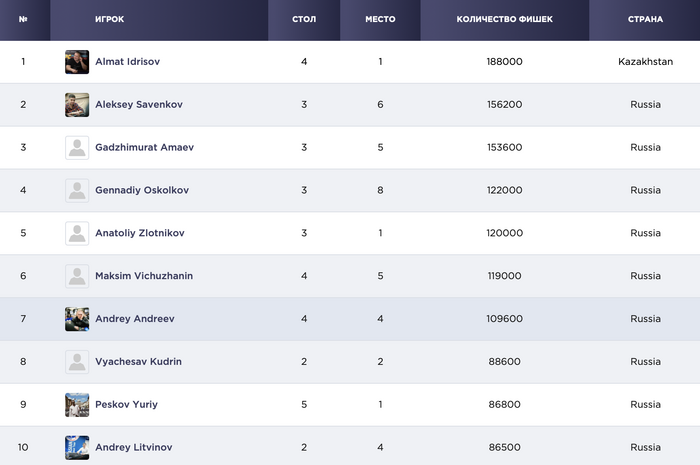Click Aleksey Savenkov's profile picture
Screen dimensions: 700x465
pos(77,105)
